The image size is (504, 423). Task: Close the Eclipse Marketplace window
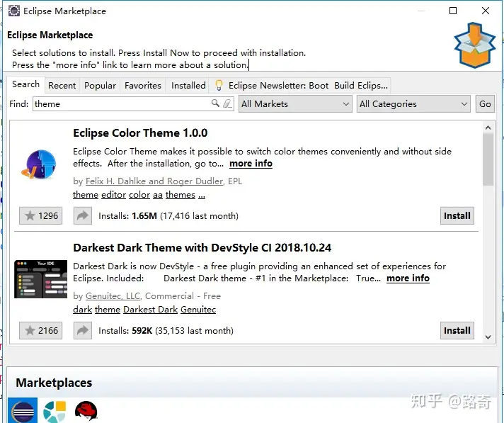pos(486,11)
